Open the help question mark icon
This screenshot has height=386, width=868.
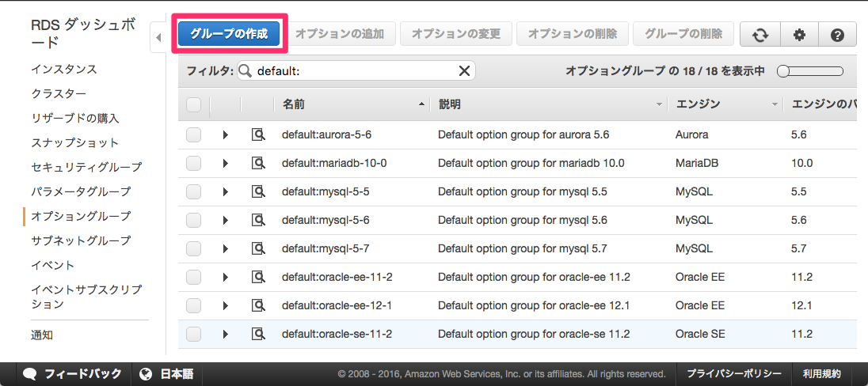pyautogui.click(x=837, y=35)
